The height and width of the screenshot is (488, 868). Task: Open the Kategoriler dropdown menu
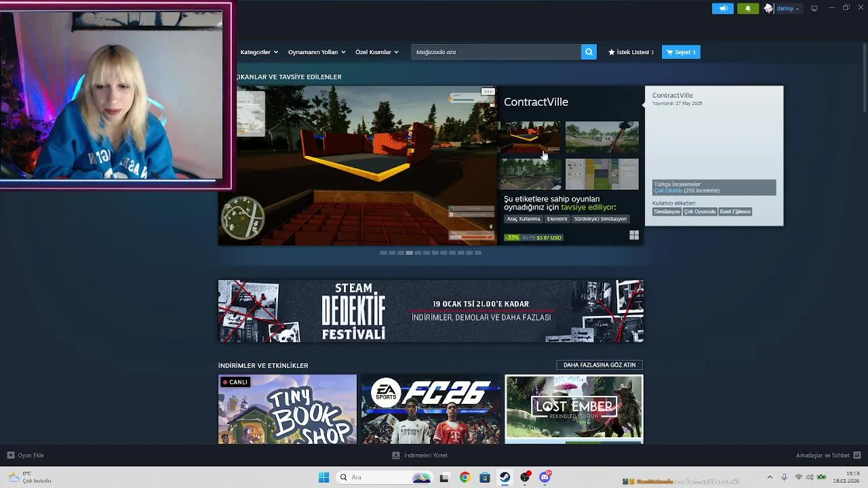click(x=258, y=52)
